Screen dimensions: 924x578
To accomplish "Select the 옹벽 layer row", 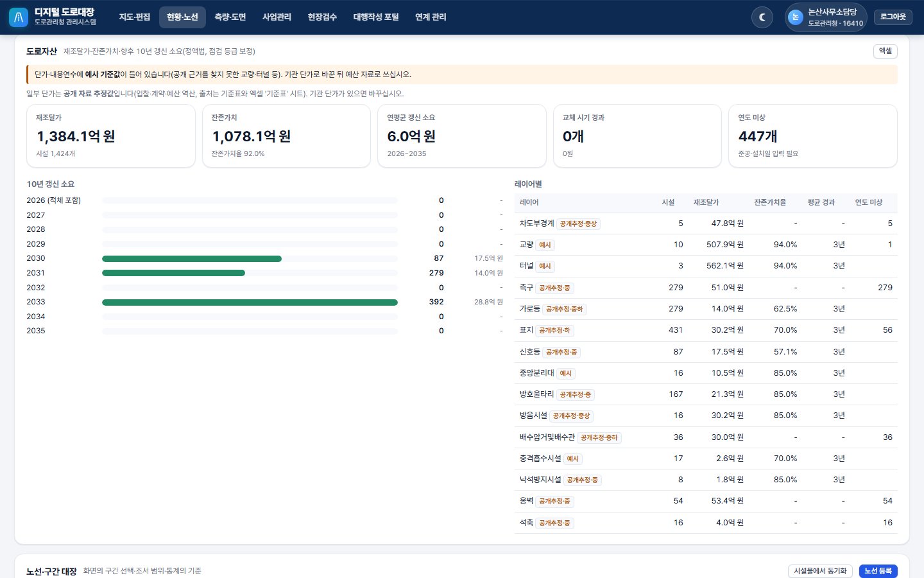I will 706,501.
